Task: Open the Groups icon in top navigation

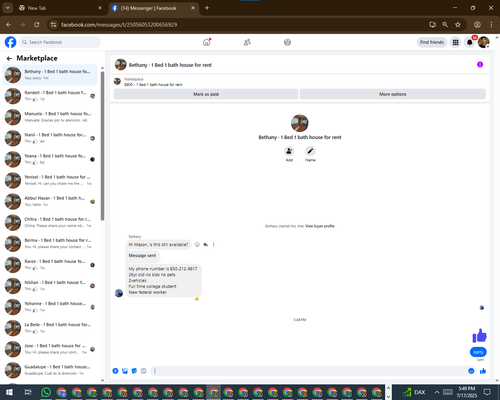Action: [287, 42]
